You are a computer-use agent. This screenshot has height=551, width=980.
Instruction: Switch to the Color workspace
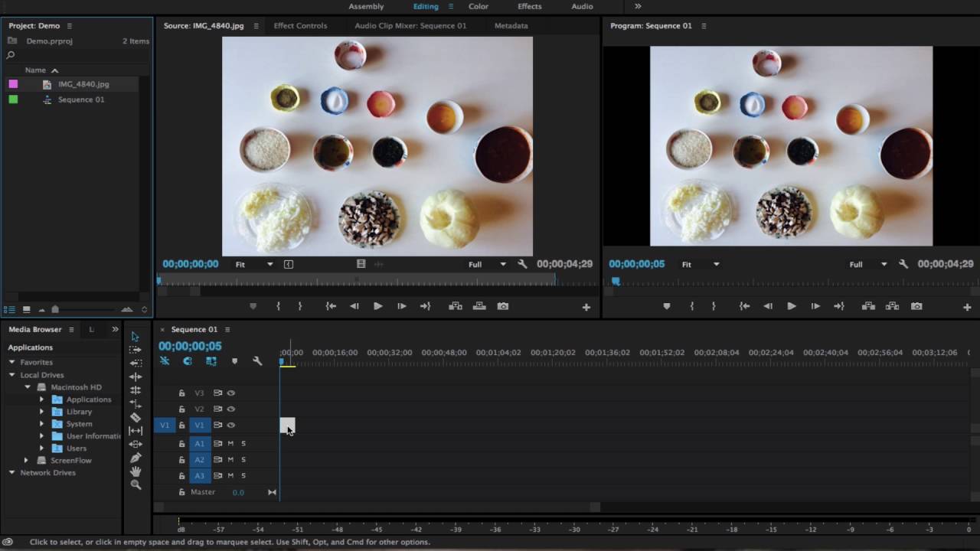pos(479,6)
